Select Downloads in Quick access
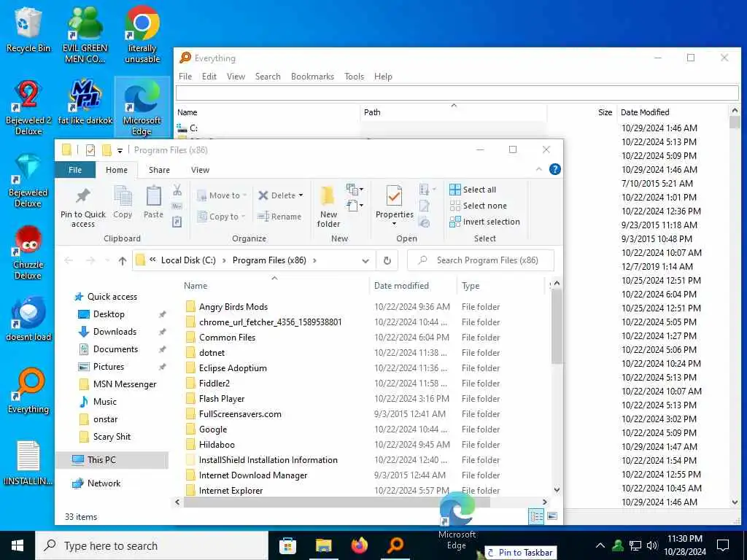 (x=115, y=332)
